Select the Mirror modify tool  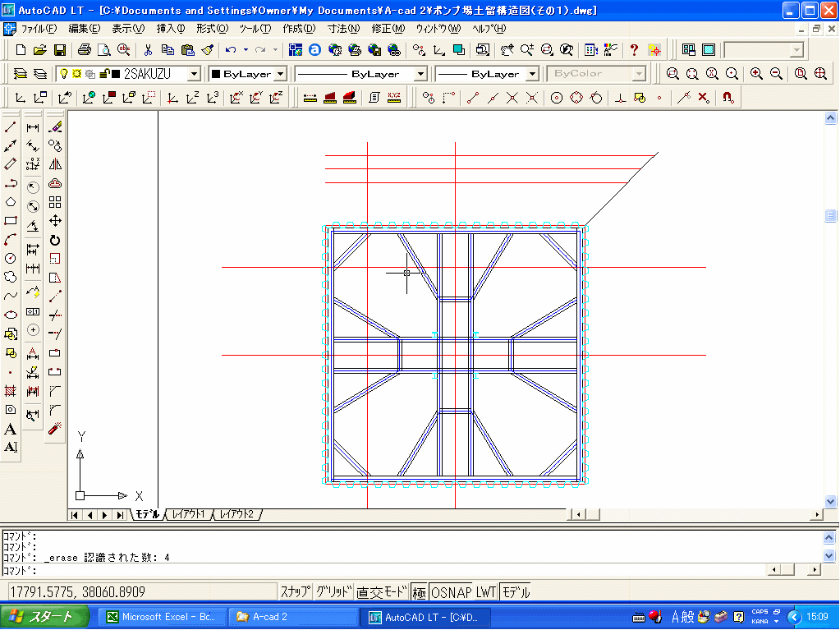pos(55,164)
